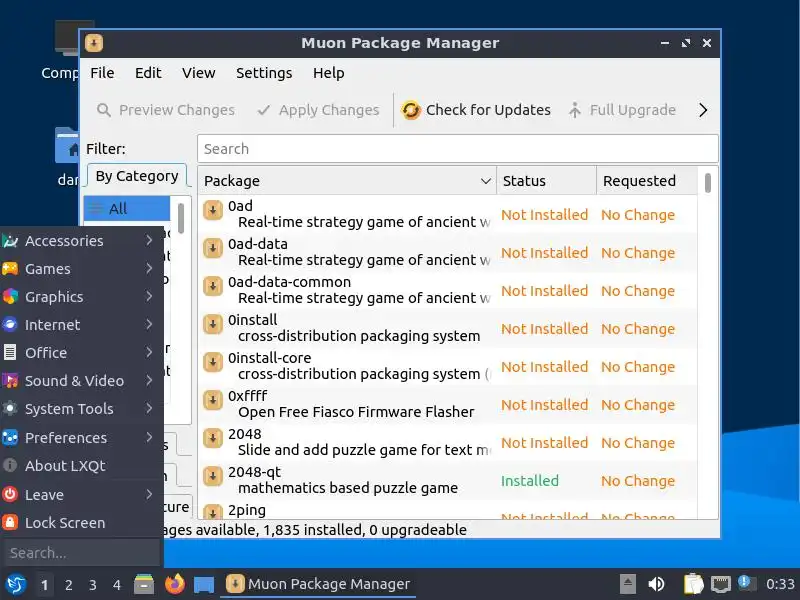Screen dimensions: 800x600
Task: Switch to workspace 4
Action: [x=117, y=585]
